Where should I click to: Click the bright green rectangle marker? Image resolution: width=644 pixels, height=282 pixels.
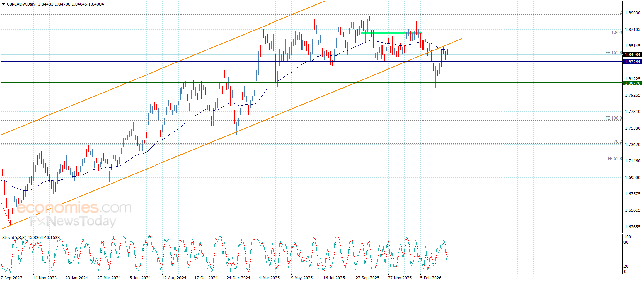[391, 33]
